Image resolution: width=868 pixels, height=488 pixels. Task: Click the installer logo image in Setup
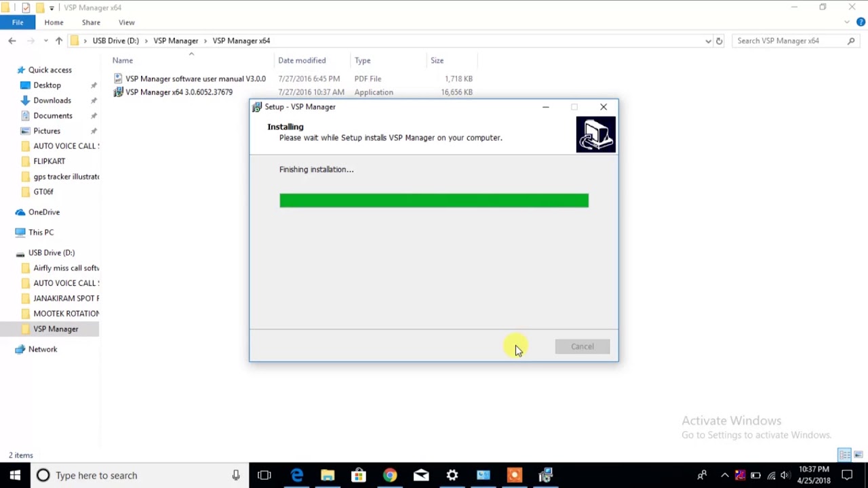[x=596, y=134]
